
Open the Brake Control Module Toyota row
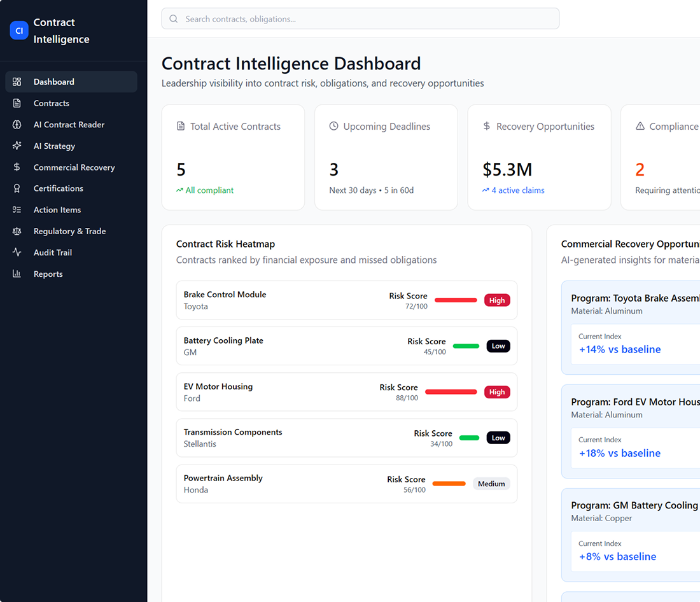[347, 300]
